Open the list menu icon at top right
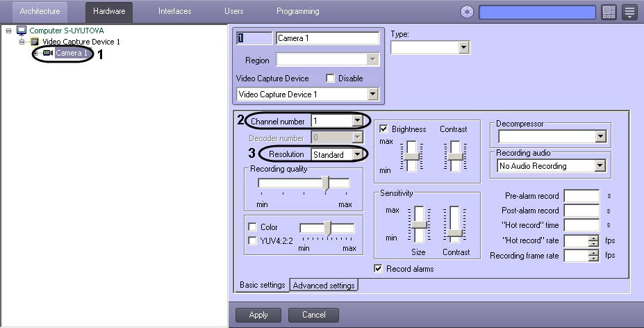The height and width of the screenshot is (328, 644). click(x=629, y=12)
